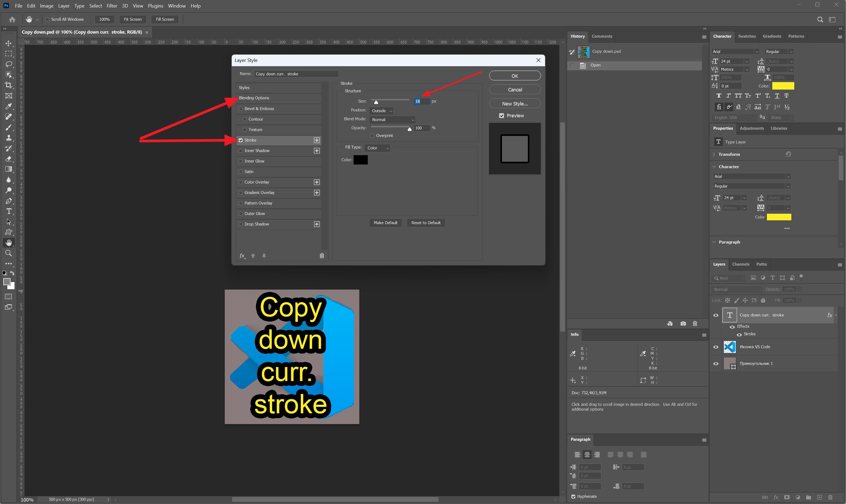Click the layer style Name input field
This screenshot has width=846, height=504.
(296, 74)
